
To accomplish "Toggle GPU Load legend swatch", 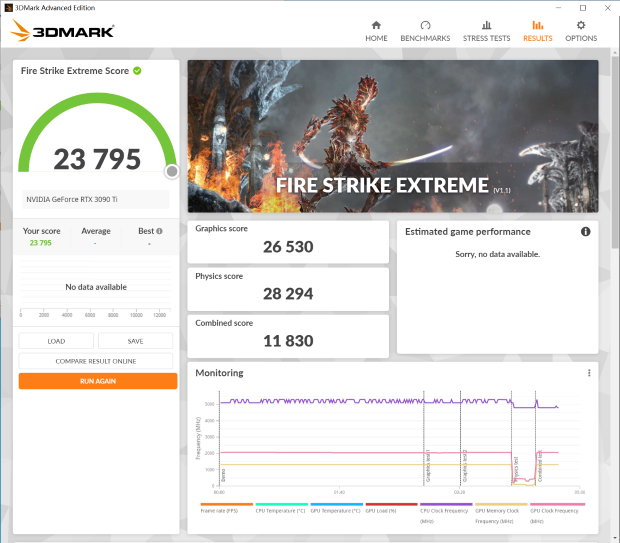I will pyautogui.click(x=391, y=504).
